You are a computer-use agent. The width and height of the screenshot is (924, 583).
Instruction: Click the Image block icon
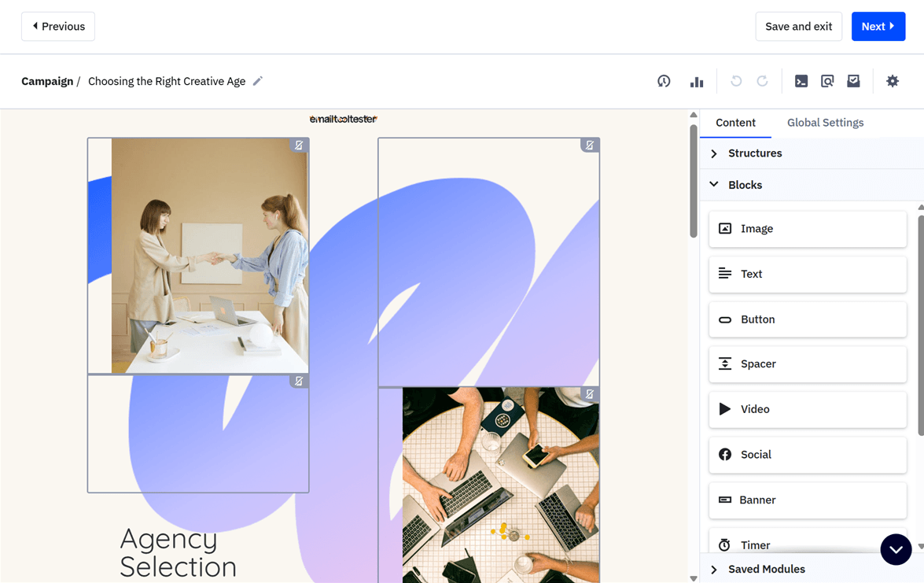(725, 229)
